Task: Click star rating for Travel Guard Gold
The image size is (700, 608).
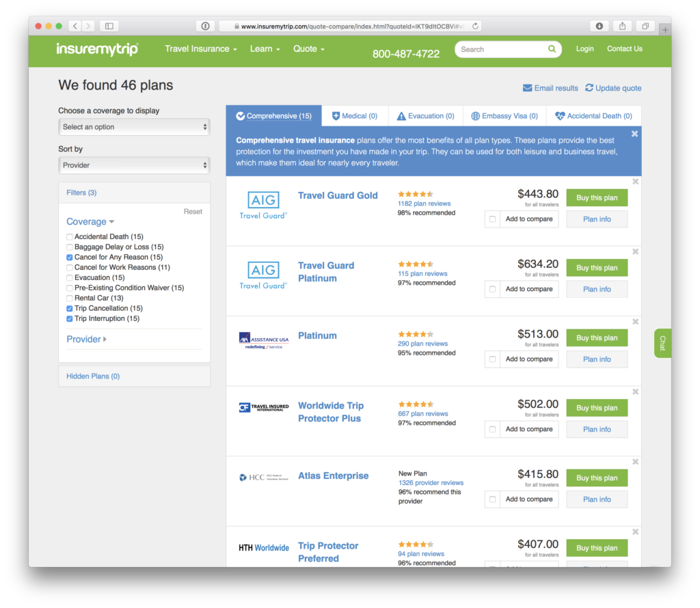Action: [x=416, y=194]
